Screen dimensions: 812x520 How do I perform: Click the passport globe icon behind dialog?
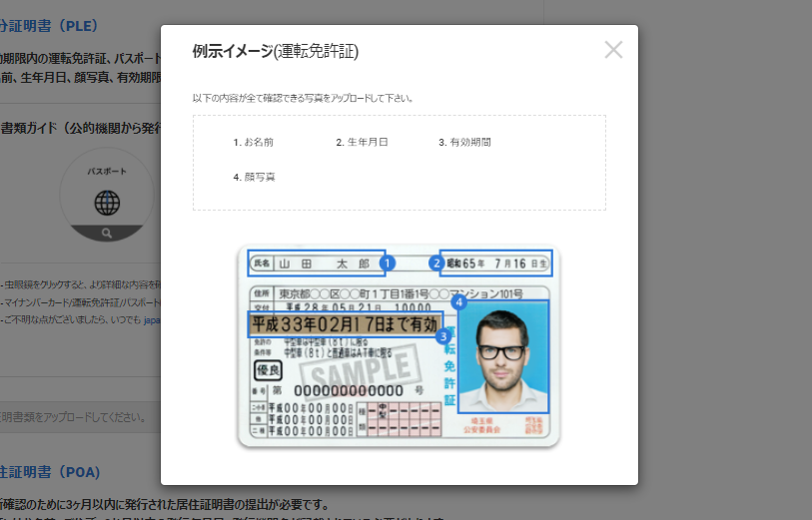click(107, 203)
